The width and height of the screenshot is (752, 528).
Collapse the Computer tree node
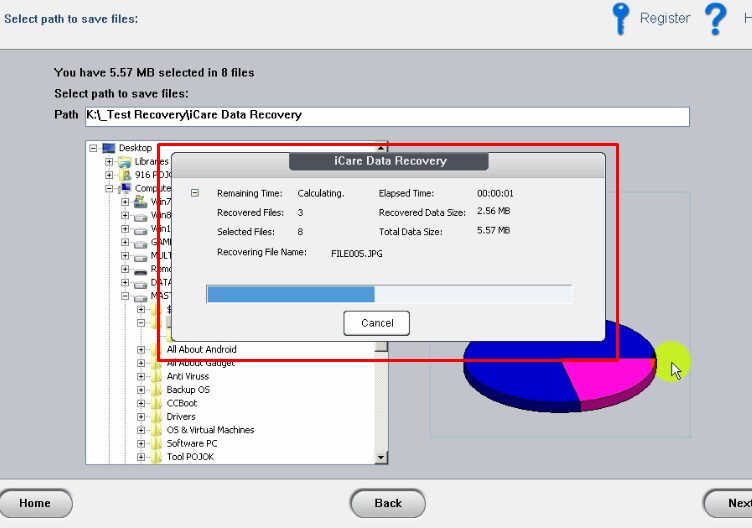coord(109,188)
